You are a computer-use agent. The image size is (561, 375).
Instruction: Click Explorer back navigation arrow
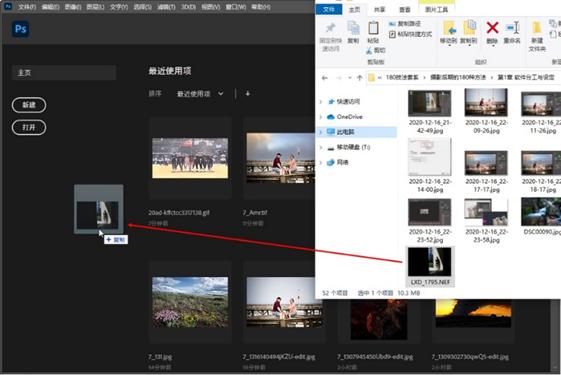tap(325, 78)
